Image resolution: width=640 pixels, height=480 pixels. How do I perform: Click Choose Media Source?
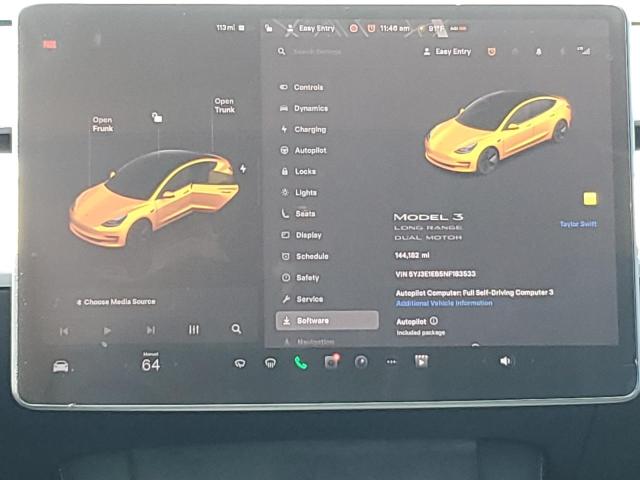116,302
